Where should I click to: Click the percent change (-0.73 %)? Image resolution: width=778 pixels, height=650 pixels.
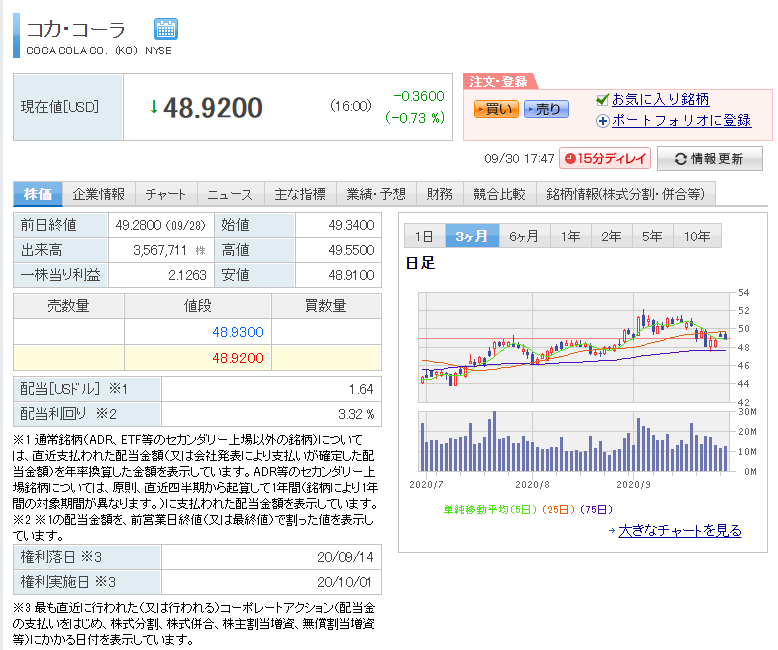415,118
